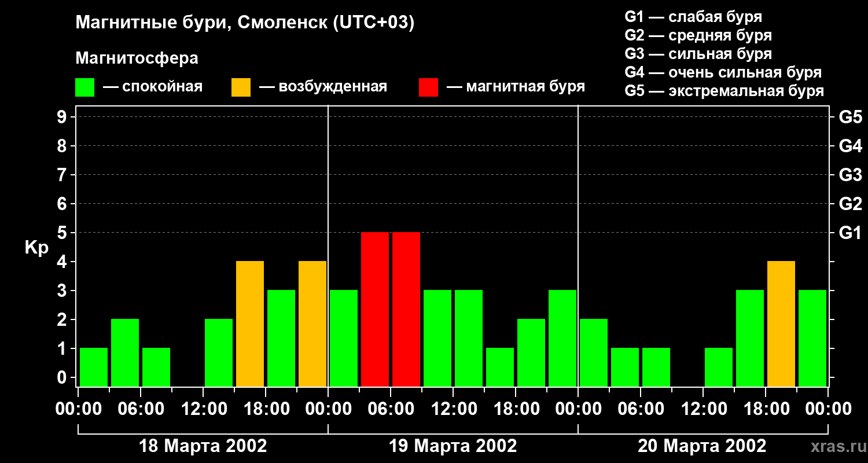Select first red Kp 5 bar on 19 March
Image resolution: width=868 pixels, height=463 pixels.
point(375,309)
